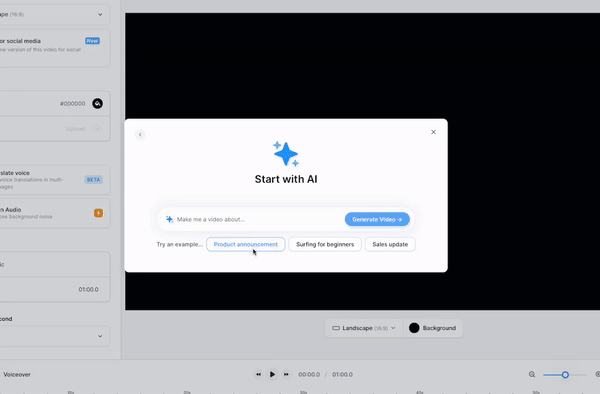Close the Start with AI dialog

pyautogui.click(x=433, y=132)
